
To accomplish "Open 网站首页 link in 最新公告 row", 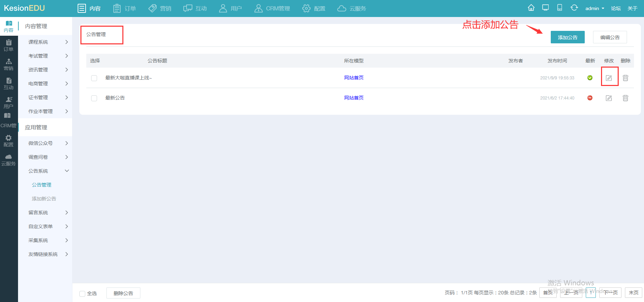I will pos(354,98).
